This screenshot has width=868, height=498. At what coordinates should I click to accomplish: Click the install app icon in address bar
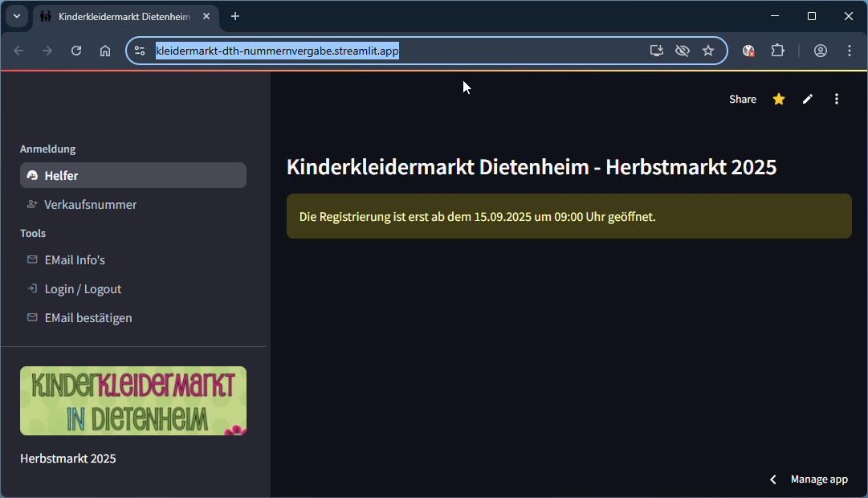[x=656, y=51]
